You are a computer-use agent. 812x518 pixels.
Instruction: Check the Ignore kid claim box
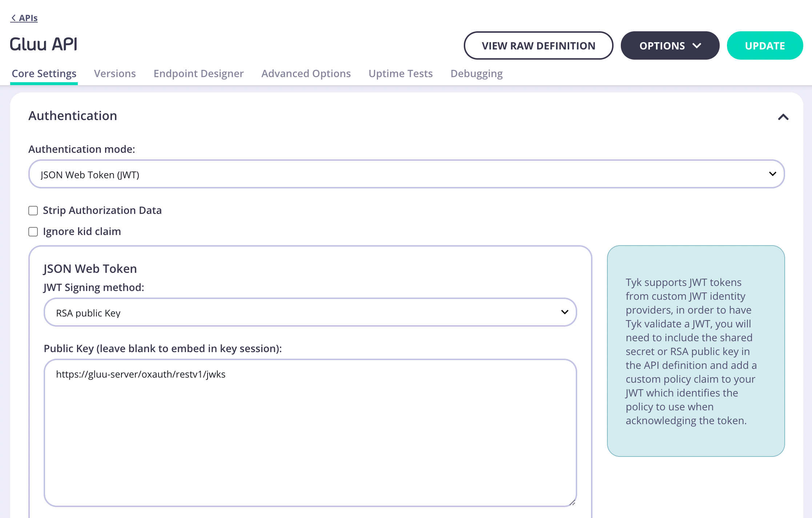(33, 232)
